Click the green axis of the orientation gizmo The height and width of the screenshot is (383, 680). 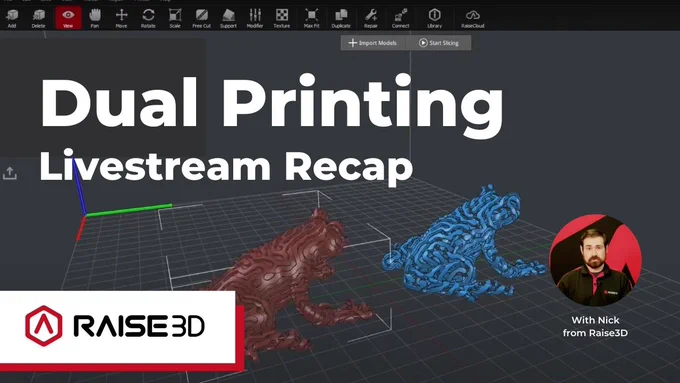tap(129, 210)
